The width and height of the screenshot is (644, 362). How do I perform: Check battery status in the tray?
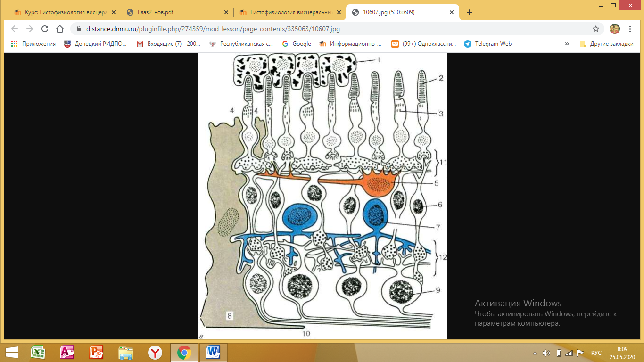tap(559, 353)
